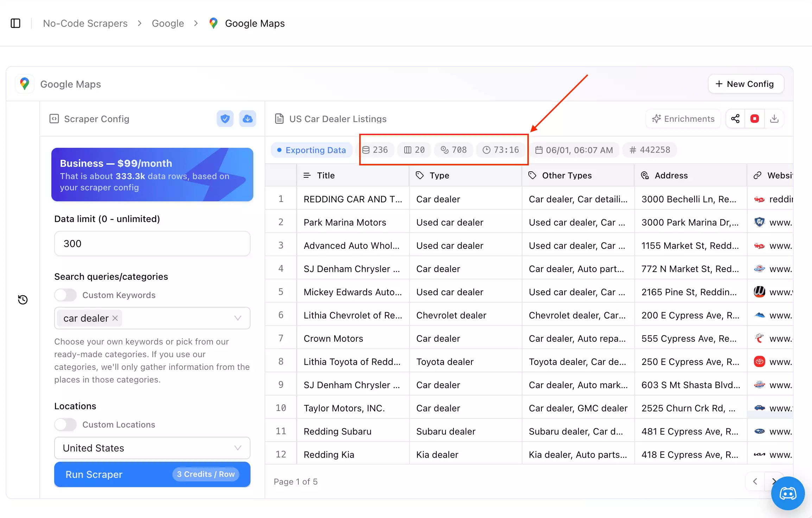Screen dimensions: 812x518
Task: Click the Chevrolet dealer type cell
Action: (465, 315)
